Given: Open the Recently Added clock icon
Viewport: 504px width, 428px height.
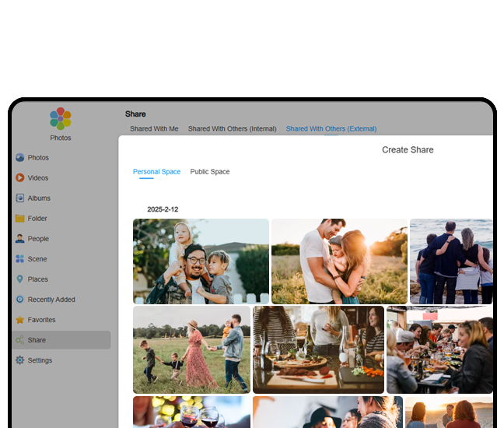Looking at the screenshot, I should click(20, 300).
